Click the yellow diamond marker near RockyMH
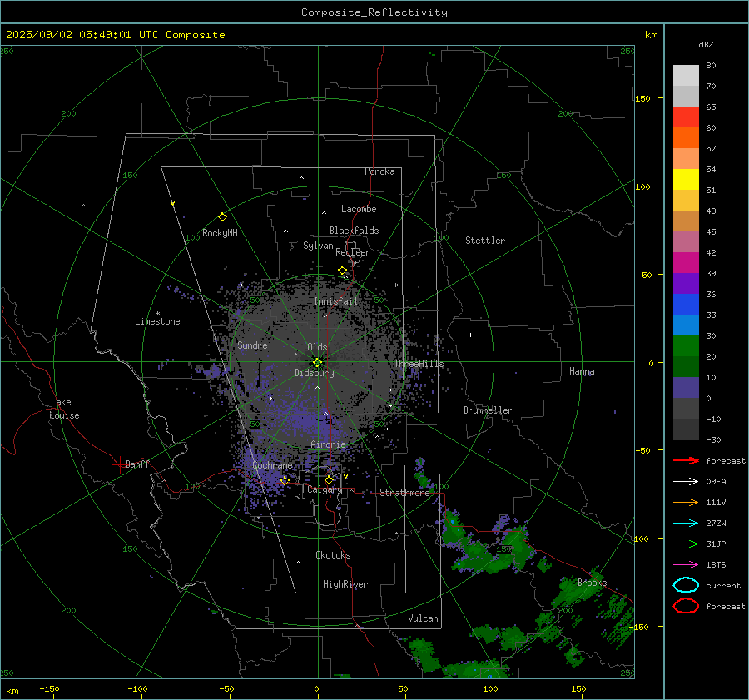The image size is (749, 700). tap(222, 217)
